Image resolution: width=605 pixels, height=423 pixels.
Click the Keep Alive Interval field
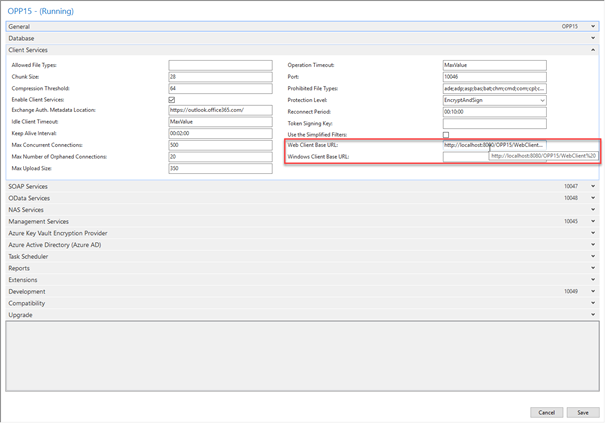pos(220,133)
